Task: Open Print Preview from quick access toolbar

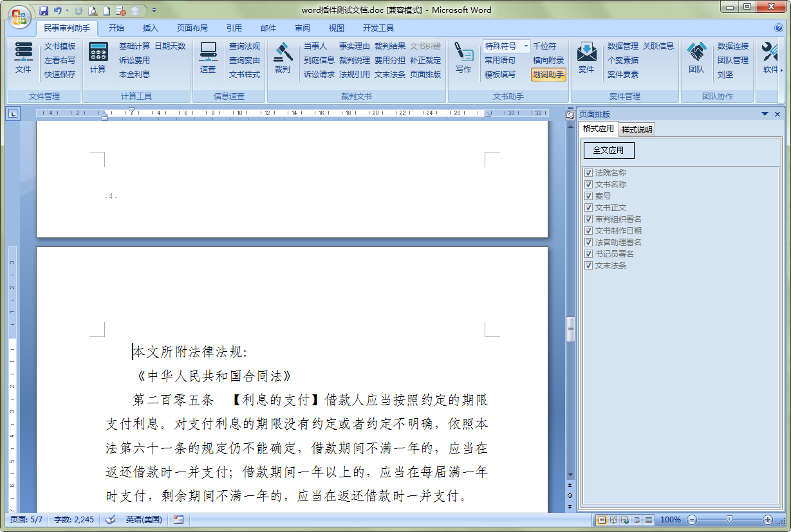Action: coord(93,11)
